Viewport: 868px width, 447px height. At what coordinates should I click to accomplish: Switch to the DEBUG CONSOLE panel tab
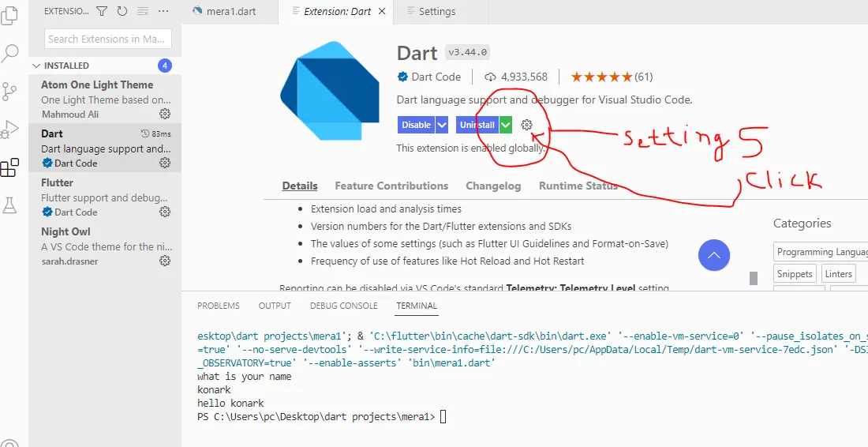(x=344, y=306)
